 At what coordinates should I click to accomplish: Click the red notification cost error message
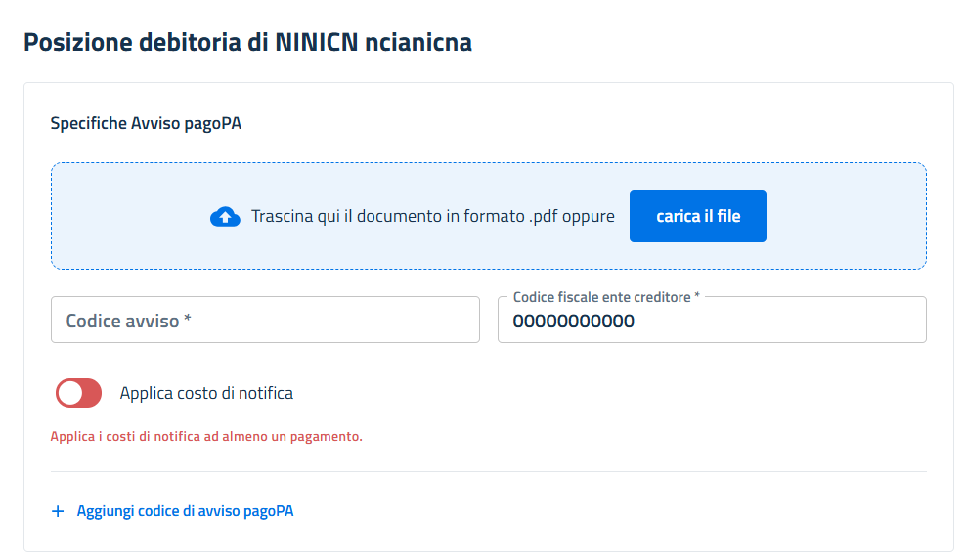pyautogui.click(x=206, y=436)
